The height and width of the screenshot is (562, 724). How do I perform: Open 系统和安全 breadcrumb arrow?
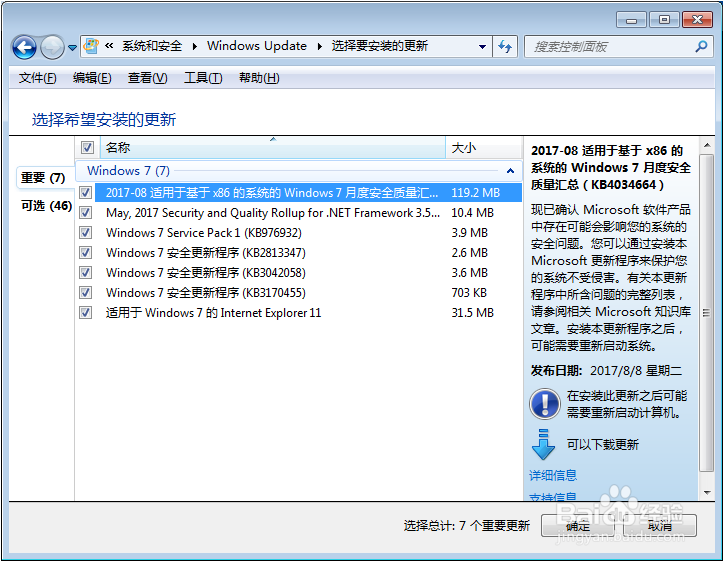tap(195, 47)
